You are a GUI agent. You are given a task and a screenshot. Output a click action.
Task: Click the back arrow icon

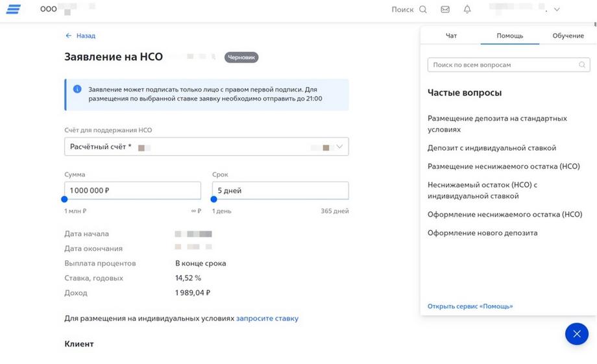(68, 36)
